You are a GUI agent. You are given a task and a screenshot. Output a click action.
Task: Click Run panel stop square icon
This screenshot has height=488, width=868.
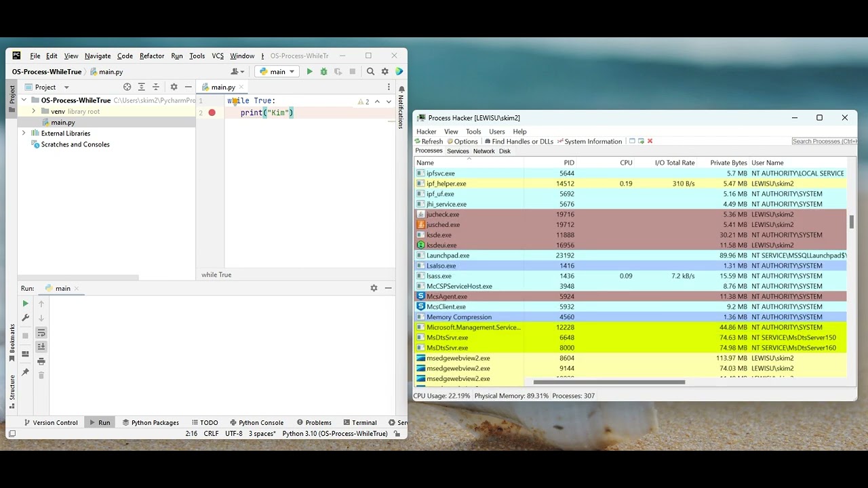pyautogui.click(x=26, y=335)
